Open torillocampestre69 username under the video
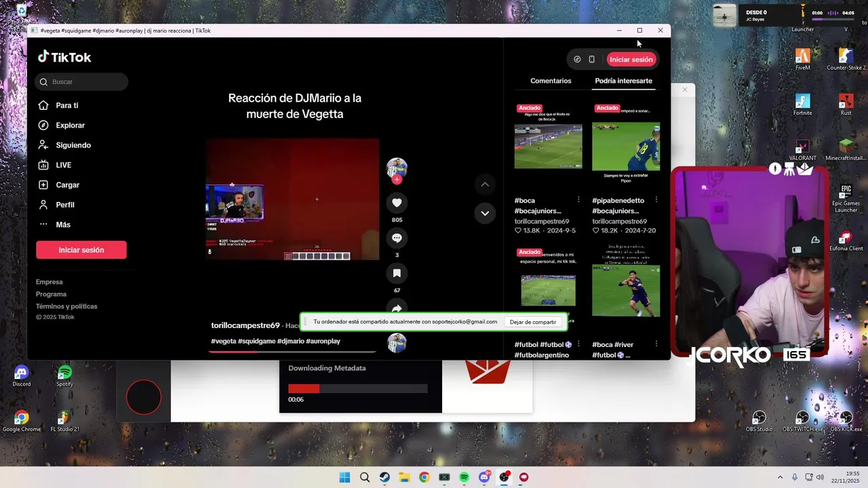 245,325
